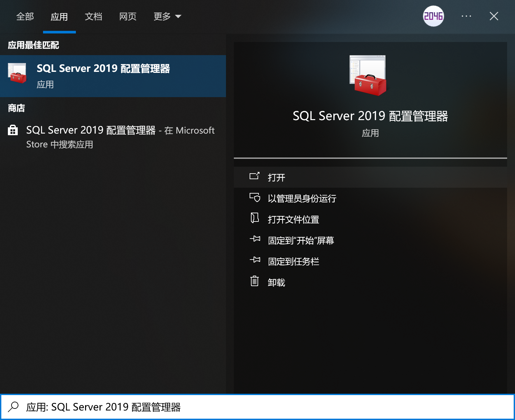Click the toolbox icon in the best match result

pyautogui.click(x=17, y=73)
